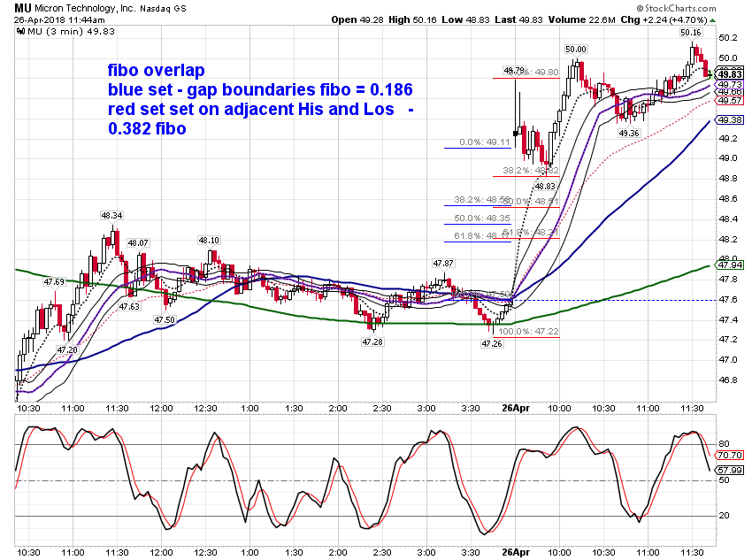
Task: Click the "47.28" low price callout
Action: [372, 341]
